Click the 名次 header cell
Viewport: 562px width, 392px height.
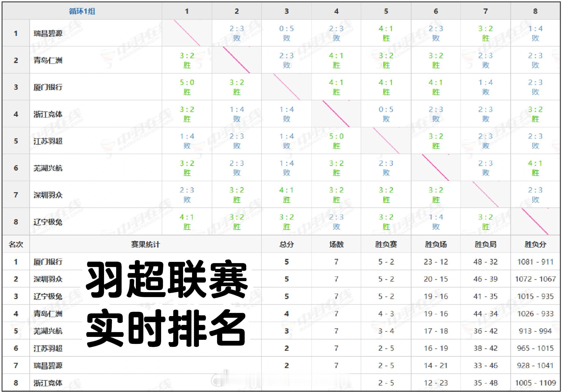point(16,244)
